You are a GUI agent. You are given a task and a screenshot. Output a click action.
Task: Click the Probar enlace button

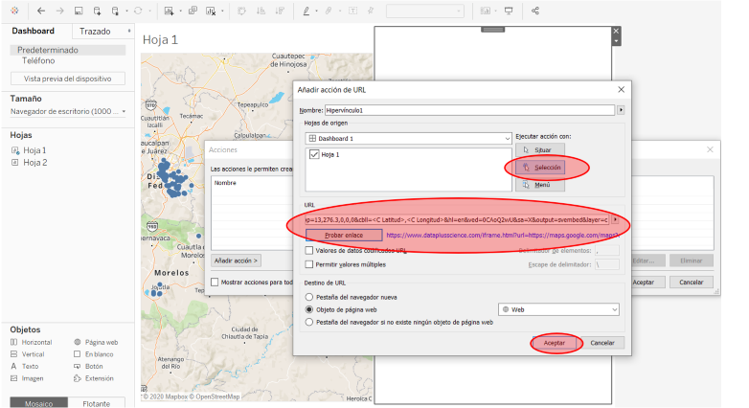(x=344, y=235)
